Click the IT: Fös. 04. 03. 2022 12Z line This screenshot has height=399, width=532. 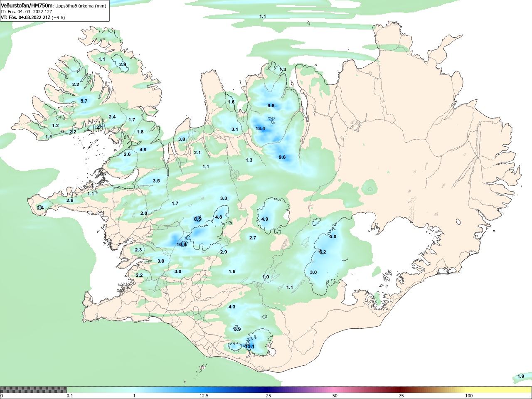point(26,12)
